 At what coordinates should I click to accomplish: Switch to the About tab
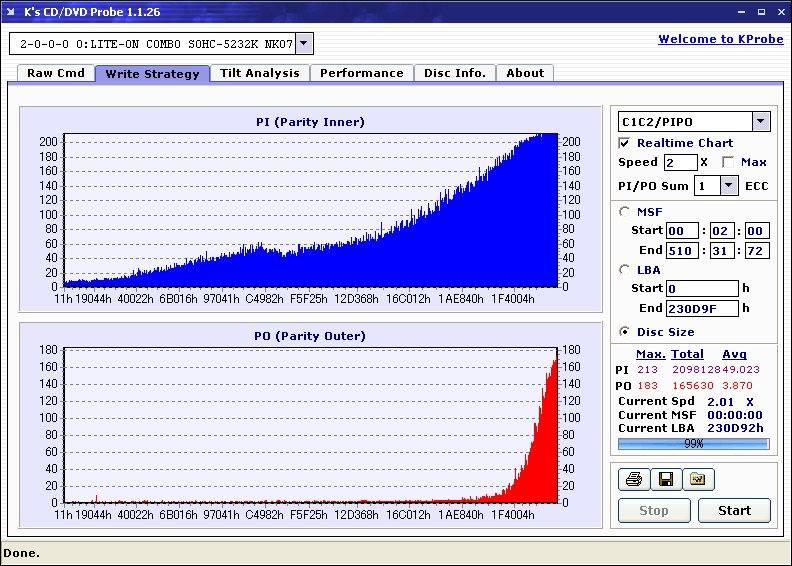coord(525,73)
